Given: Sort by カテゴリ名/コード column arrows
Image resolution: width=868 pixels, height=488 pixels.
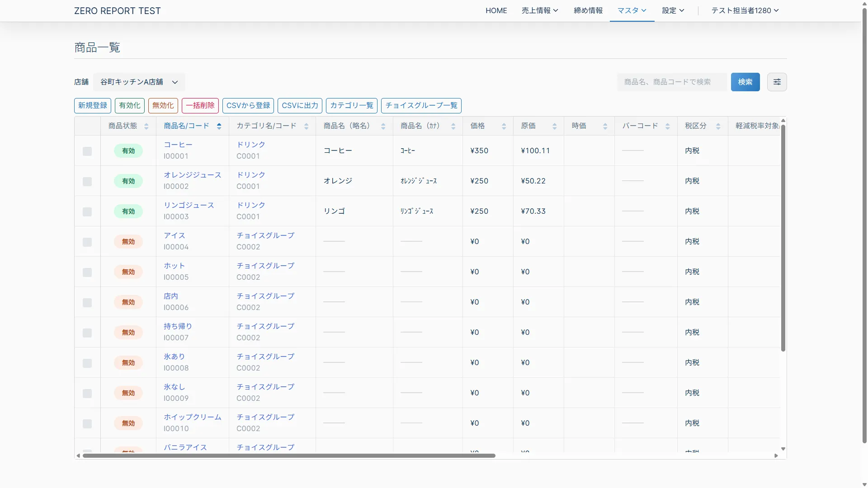Looking at the screenshot, I should point(306,126).
